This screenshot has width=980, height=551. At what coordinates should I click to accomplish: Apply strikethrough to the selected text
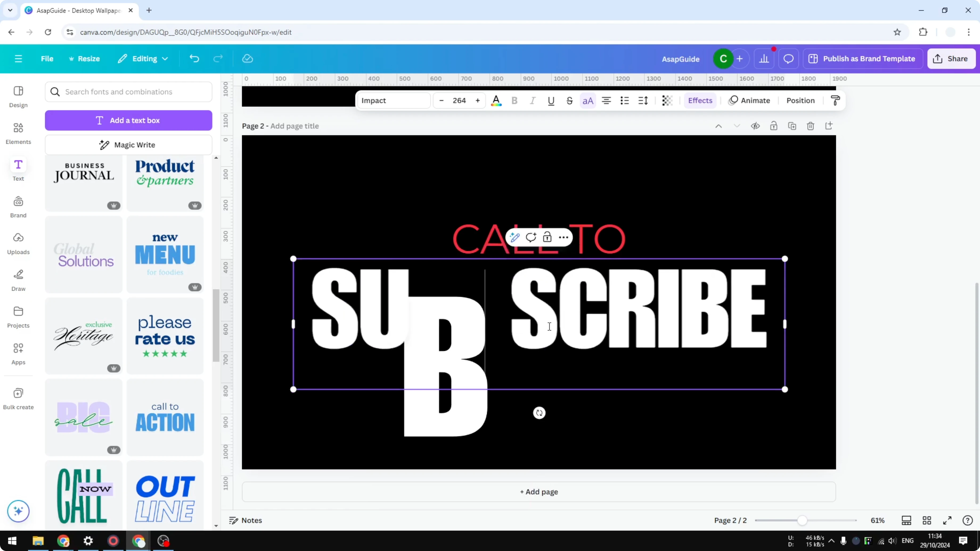click(570, 100)
